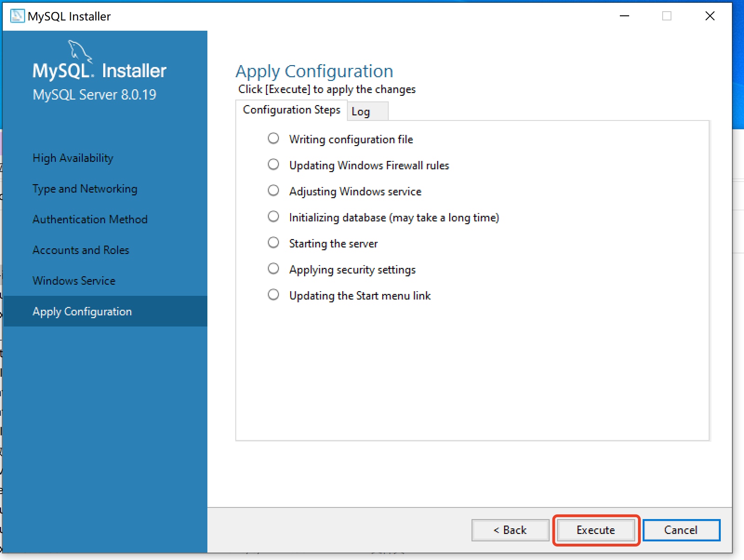Click the 'Updating Windows Firewall rules' text
The width and height of the screenshot is (744, 560).
coord(369,166)
